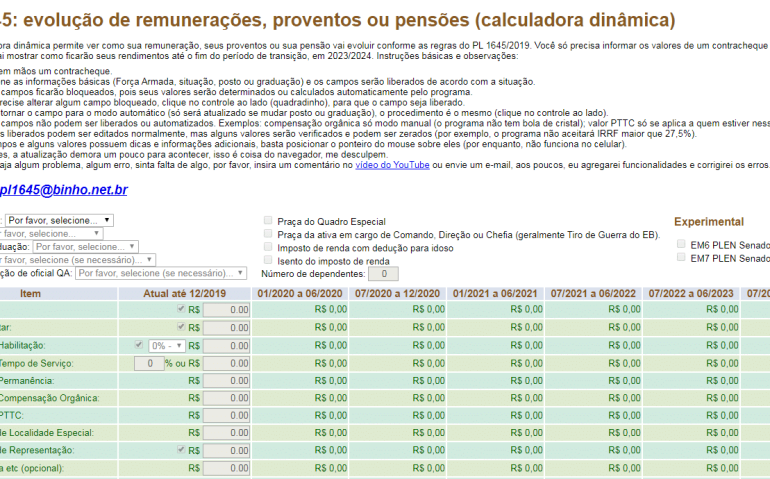Screen dimensions: 770x479
Task: Click the Tempo de Serviço R$ value field
Action: point(226,364)
